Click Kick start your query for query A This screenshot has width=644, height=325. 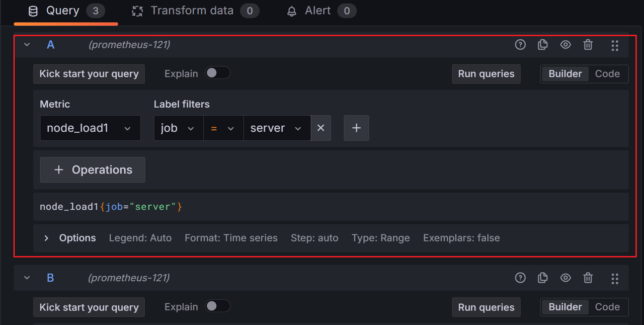coord(89,74)
